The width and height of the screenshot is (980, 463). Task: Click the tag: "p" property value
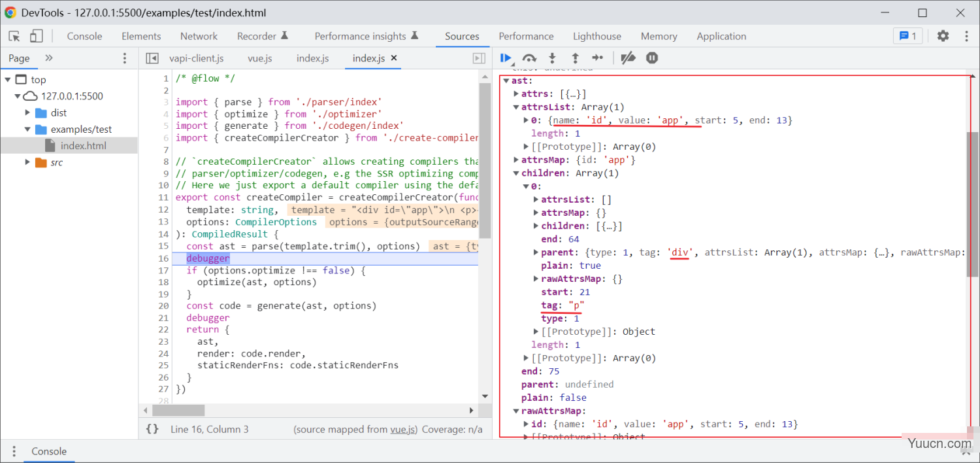click(576, 305)
